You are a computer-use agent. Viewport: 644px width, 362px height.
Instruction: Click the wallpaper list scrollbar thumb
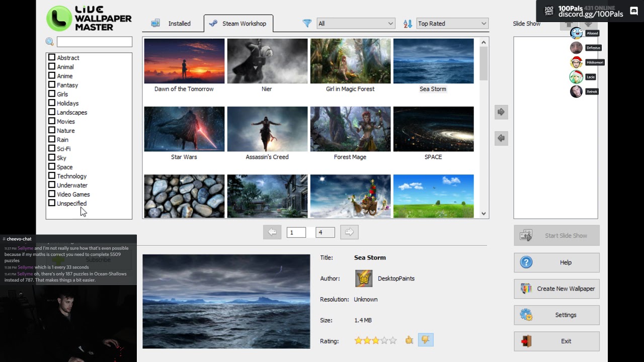pyautogui.click(x=484, y=64)
